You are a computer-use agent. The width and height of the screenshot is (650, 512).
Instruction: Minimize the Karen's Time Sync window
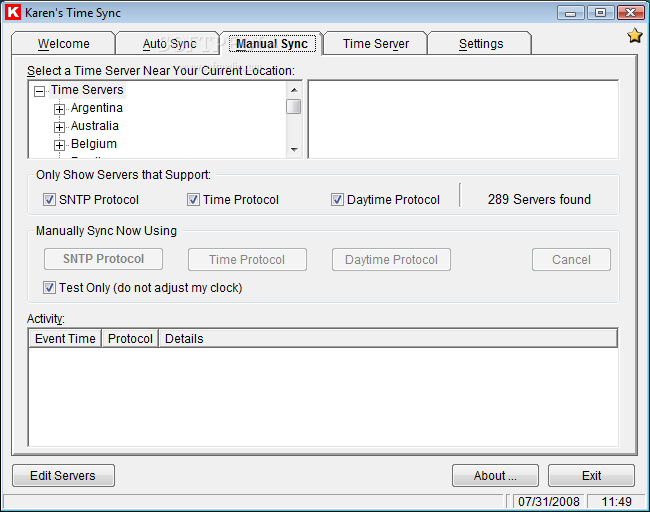pyautogui.click(x=570, y=13)
